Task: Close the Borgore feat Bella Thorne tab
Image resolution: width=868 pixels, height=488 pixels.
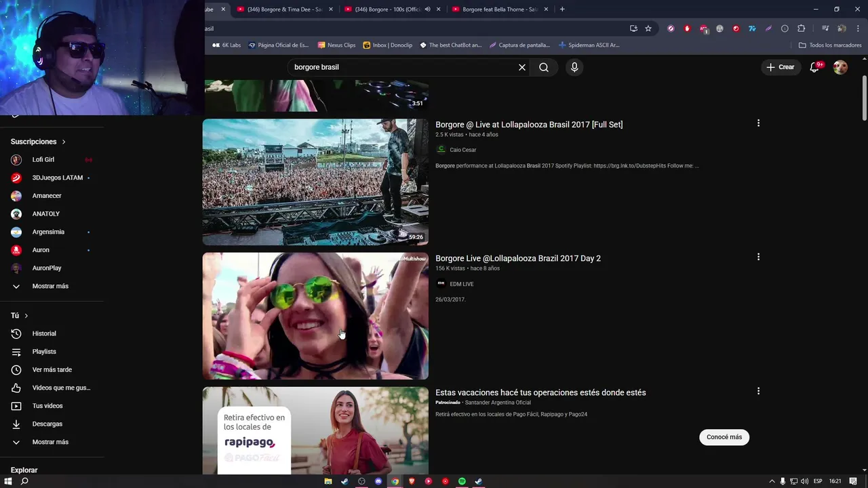Action: 546,9
